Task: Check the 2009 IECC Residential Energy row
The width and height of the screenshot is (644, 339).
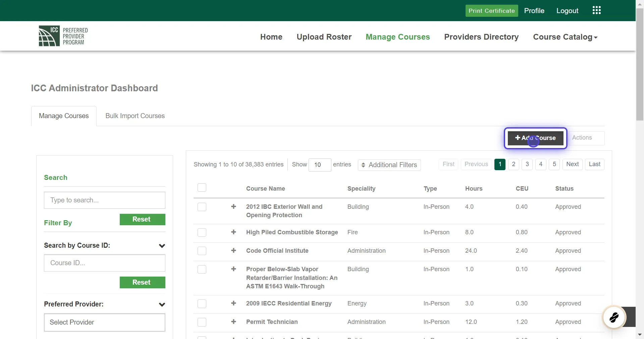Action: (202, 304)
